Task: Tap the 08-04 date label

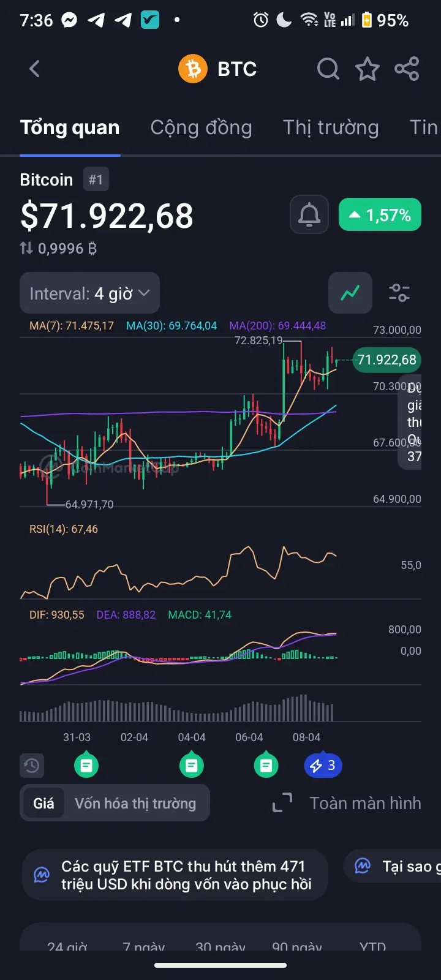Action: 306,737
